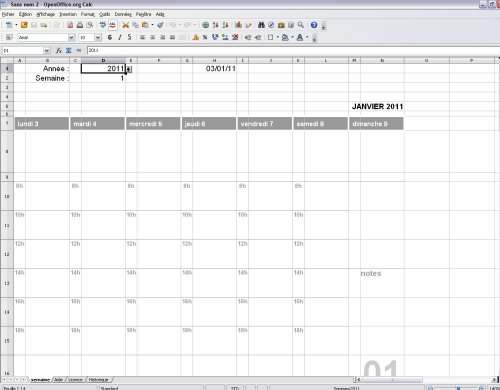500x390 pixels.
Task: Click the New spreadsheet icon
Action: (9, 25)
